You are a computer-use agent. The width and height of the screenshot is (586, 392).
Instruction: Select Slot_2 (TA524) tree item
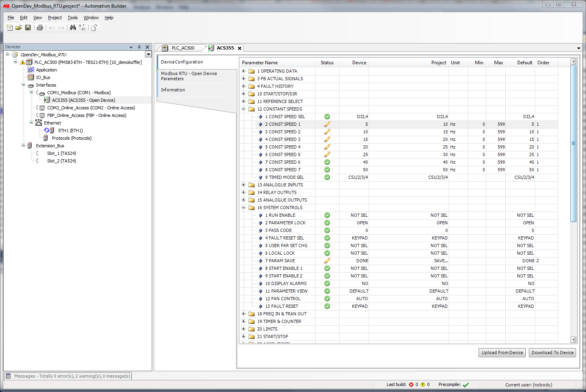(x=62, y=161)
